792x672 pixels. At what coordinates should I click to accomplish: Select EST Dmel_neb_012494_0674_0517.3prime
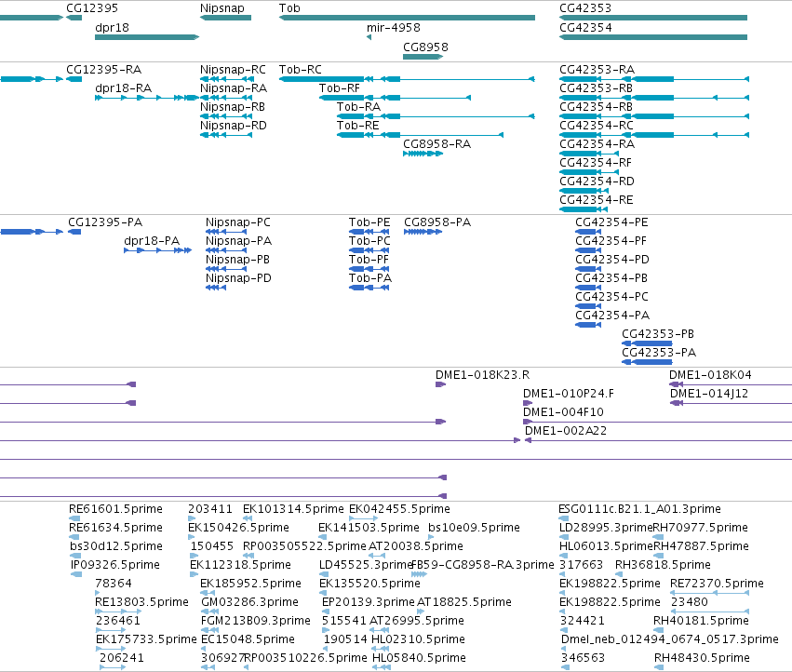[x=670, y=639]
